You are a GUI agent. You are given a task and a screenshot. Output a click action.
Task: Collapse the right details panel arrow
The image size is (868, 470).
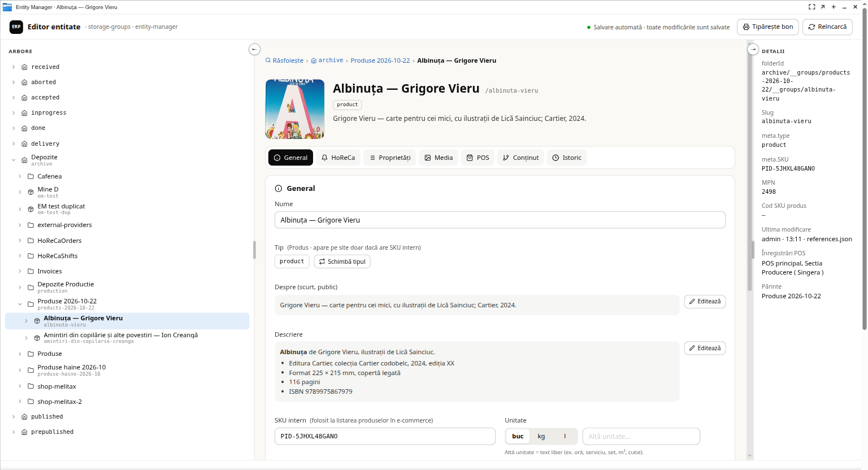pos(753,49)
